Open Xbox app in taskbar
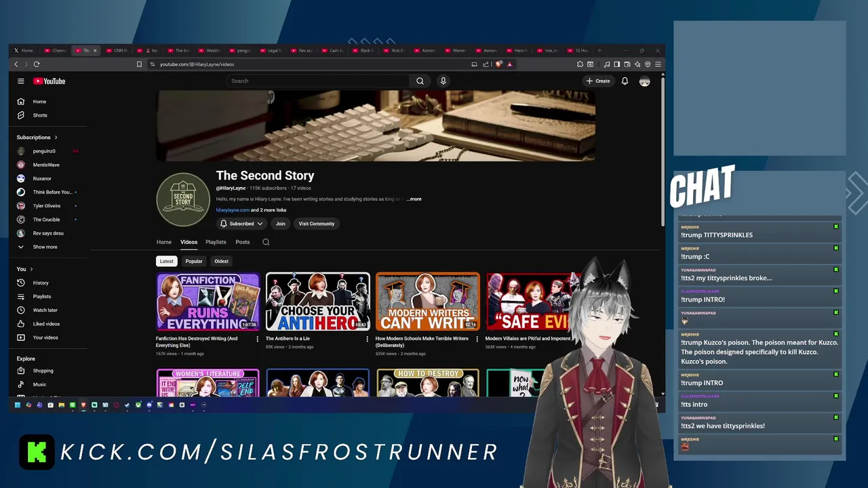Screen dimensions: 868x488 138,405
